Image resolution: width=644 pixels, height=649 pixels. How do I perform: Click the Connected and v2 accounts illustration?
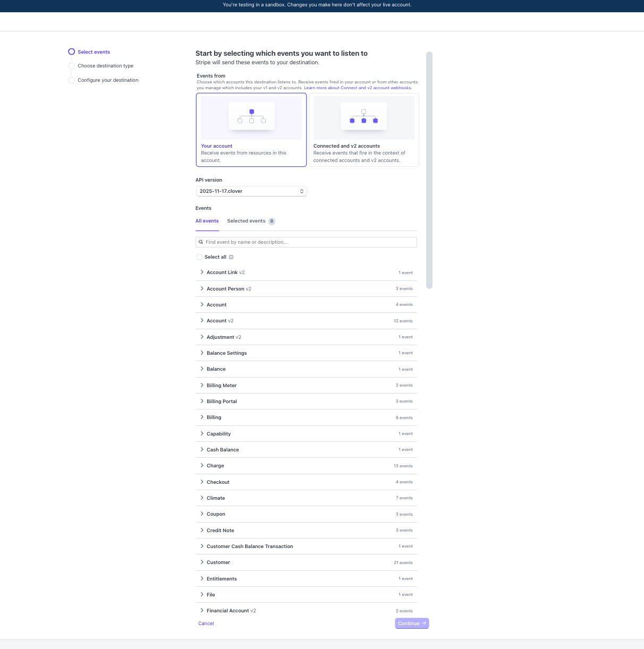363,116
